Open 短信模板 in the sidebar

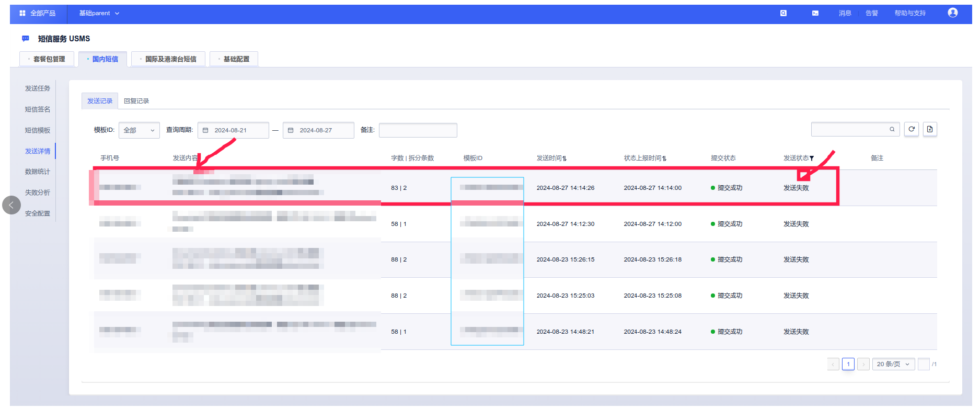(x=38, y=130)
